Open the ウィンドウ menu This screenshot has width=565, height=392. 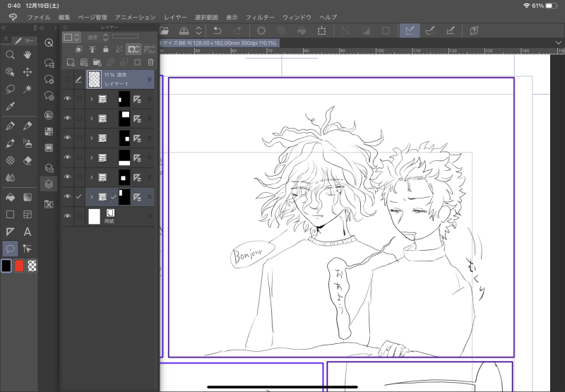click(297, 17)
